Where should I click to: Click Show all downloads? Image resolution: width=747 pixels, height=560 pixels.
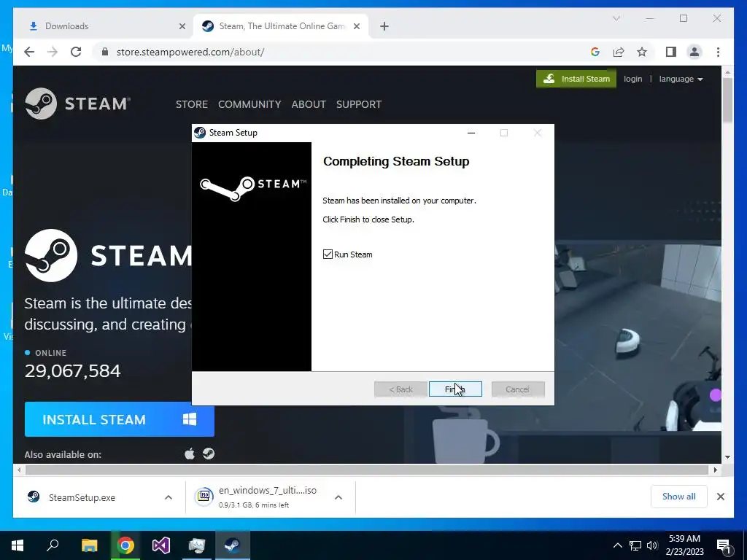[x=679, y=497]
